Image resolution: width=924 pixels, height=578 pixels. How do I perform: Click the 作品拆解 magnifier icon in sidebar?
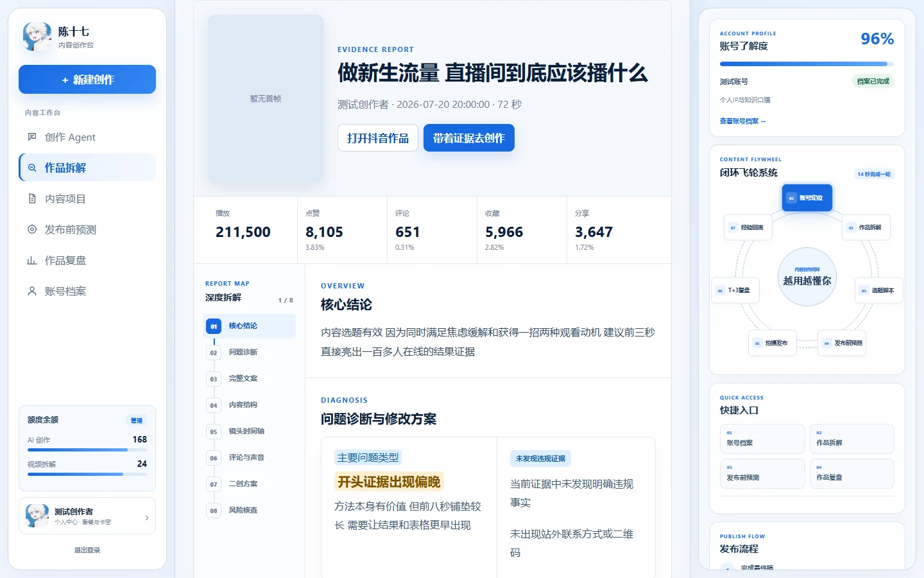click(x=32, y=168)
